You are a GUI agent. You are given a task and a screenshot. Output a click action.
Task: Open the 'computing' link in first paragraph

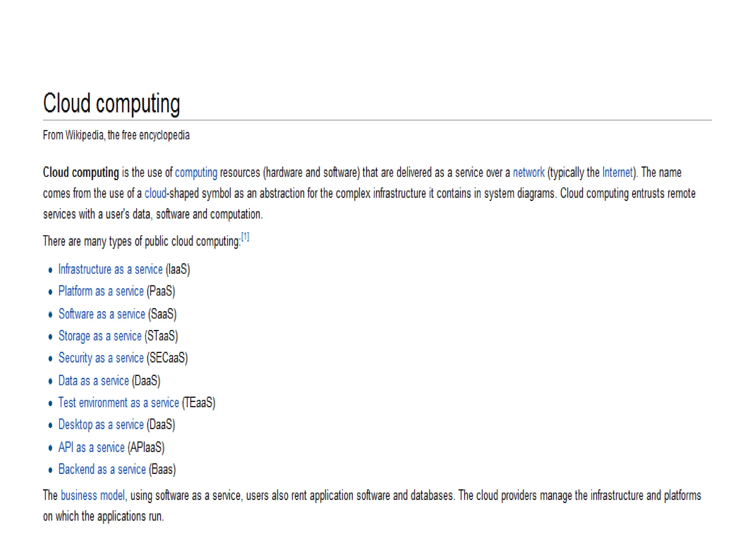pos(196,172)
